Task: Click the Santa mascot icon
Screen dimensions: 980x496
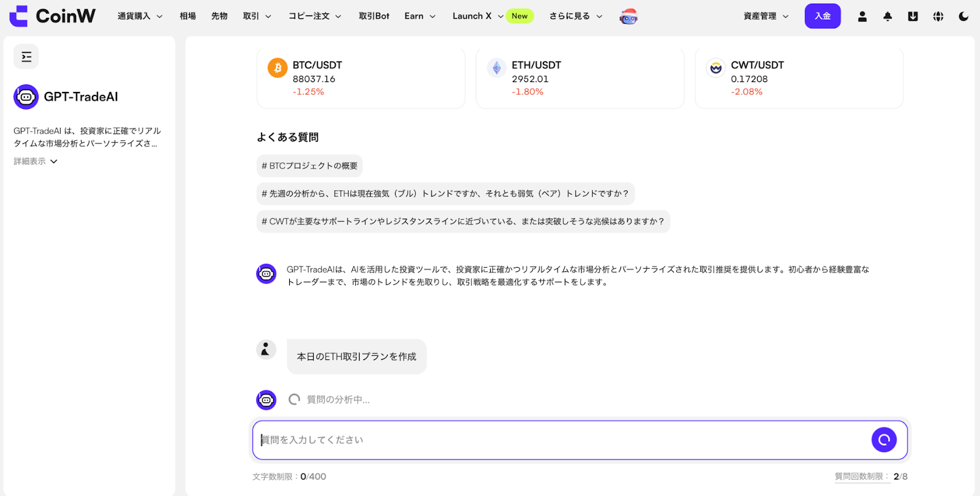Action: [x=628, y=17]
